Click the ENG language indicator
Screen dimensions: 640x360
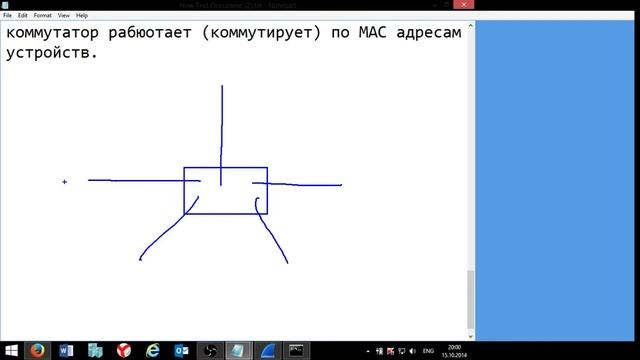pos(428,351)
